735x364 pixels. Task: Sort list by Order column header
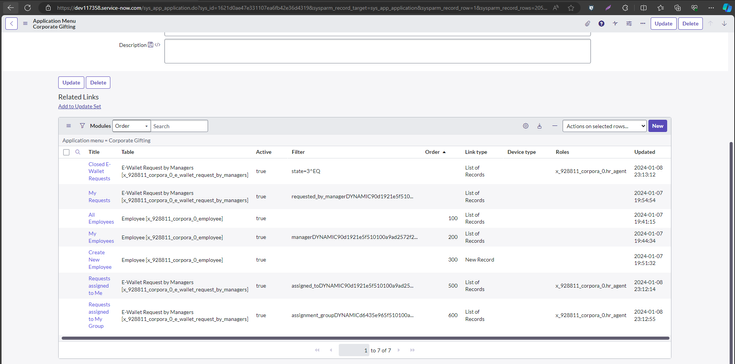click(x=432, y=152)
